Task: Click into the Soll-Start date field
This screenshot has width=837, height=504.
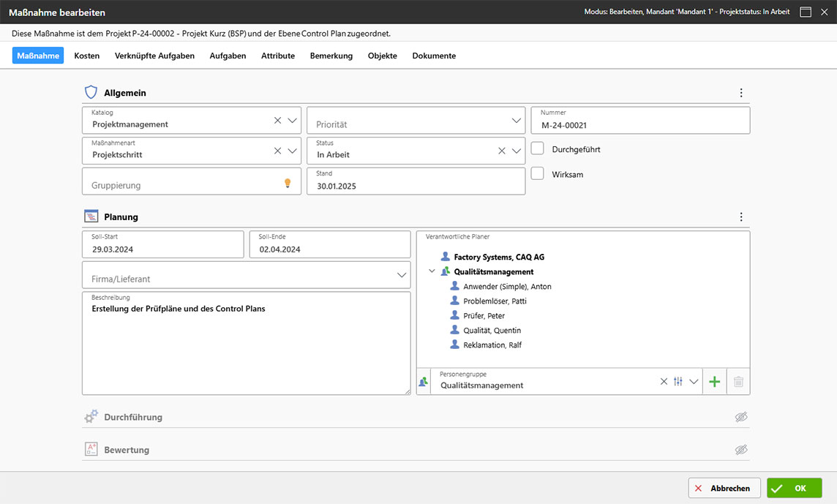Action: (x=162, y=249)
